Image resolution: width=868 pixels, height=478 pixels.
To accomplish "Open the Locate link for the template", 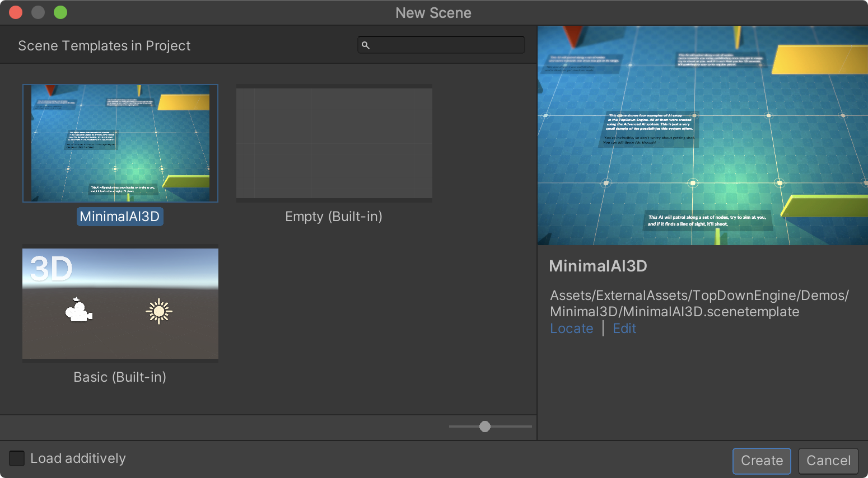I will pyautogui.click(x=571, y=329).
